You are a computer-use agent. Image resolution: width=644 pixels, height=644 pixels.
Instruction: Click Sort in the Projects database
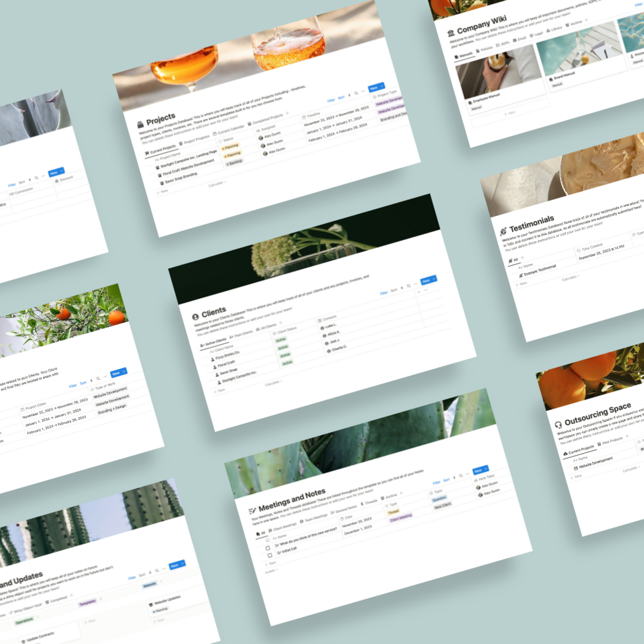[x=342, y=98]
